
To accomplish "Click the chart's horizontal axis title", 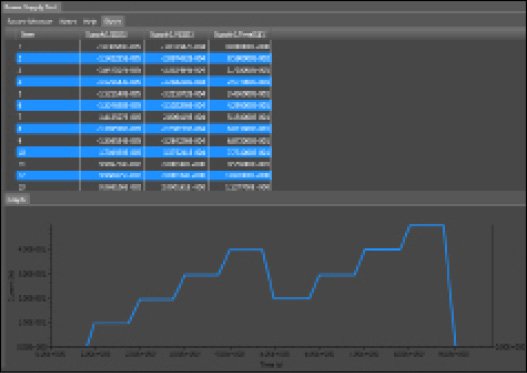I will coord(271,364).
